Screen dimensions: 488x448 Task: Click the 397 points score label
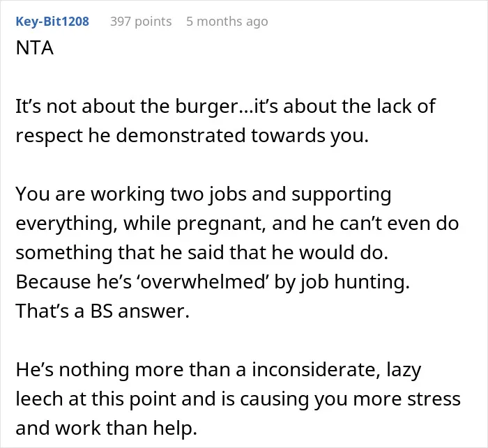[x=141, y=22]
